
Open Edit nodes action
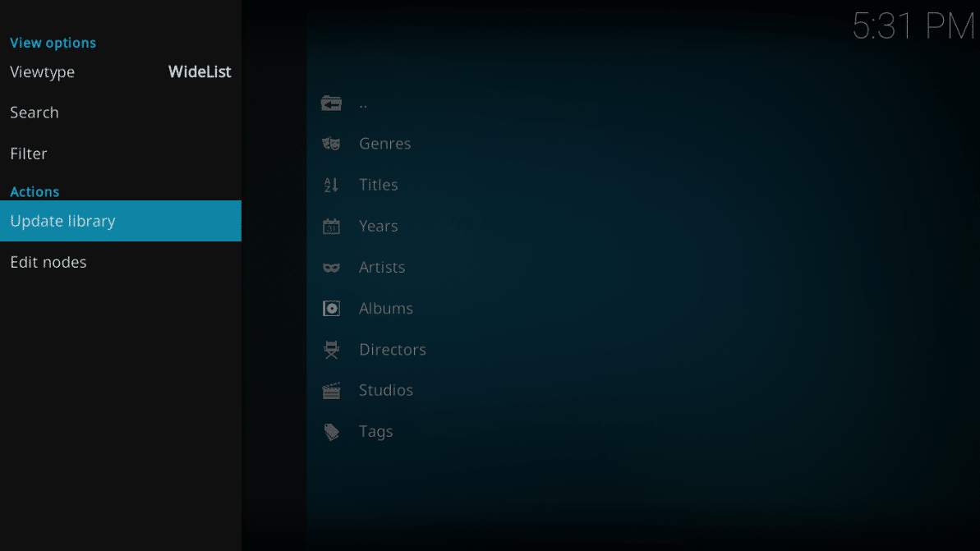(121, 263)
